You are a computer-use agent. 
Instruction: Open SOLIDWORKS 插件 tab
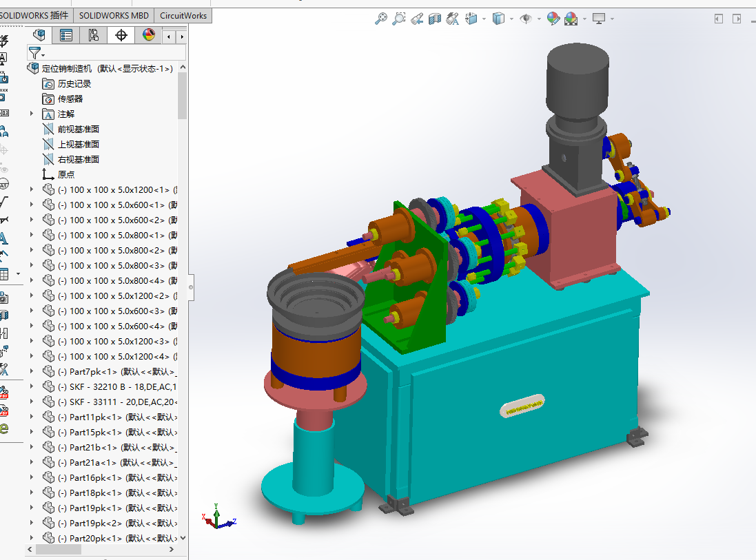(34, 15)
